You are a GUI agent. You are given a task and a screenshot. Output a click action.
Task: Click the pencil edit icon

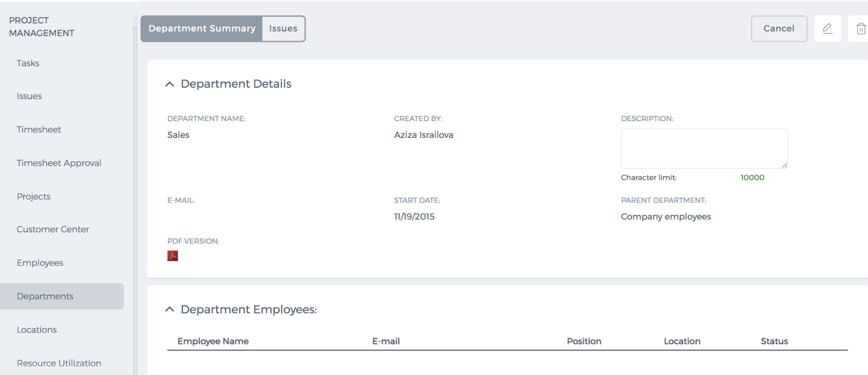pos(827,28)
